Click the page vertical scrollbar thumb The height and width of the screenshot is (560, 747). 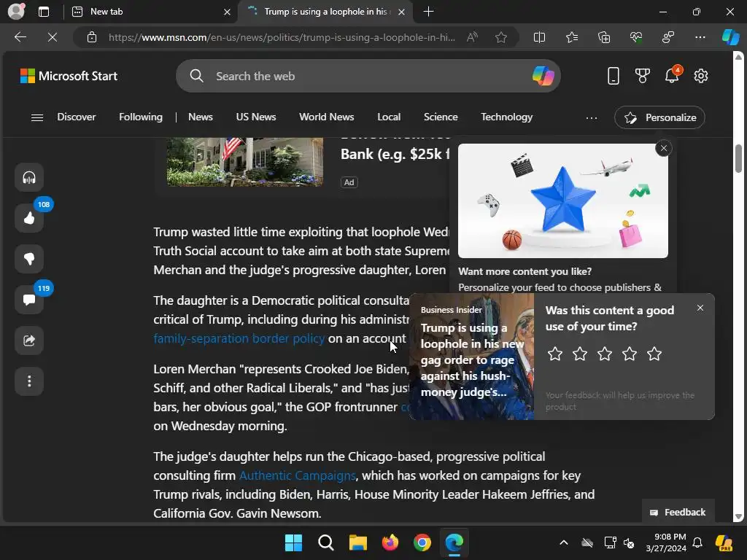(x=738, y=157)
